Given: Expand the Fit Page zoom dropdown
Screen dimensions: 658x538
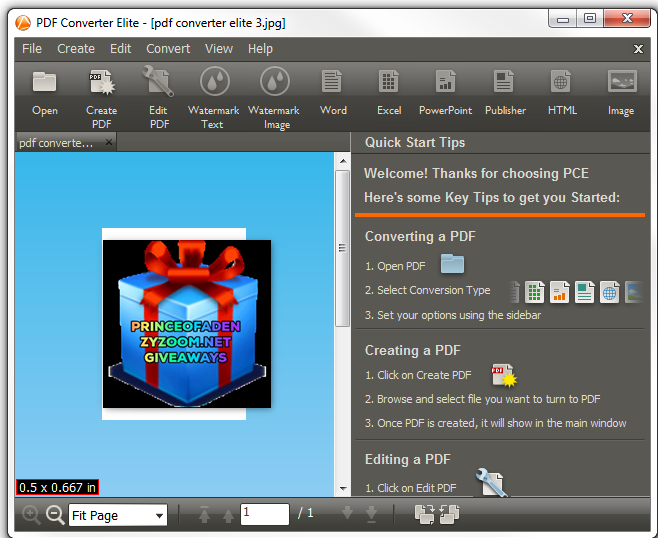Looking at the screenshot, I should [159, 515].
